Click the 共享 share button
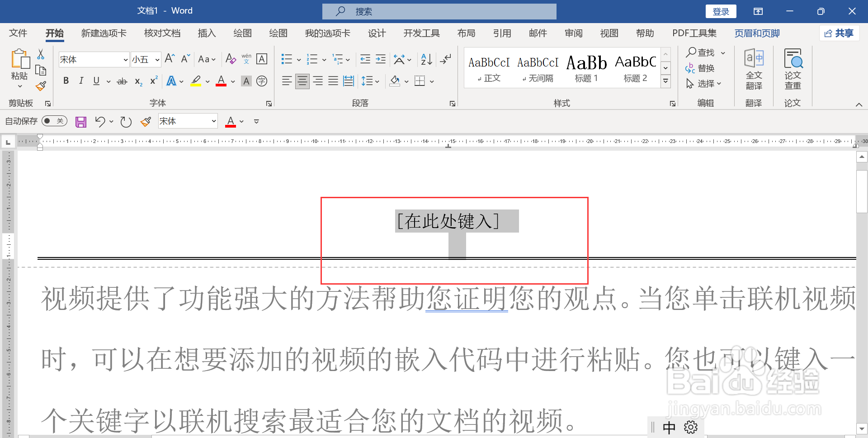 click(x=839, y=33)
